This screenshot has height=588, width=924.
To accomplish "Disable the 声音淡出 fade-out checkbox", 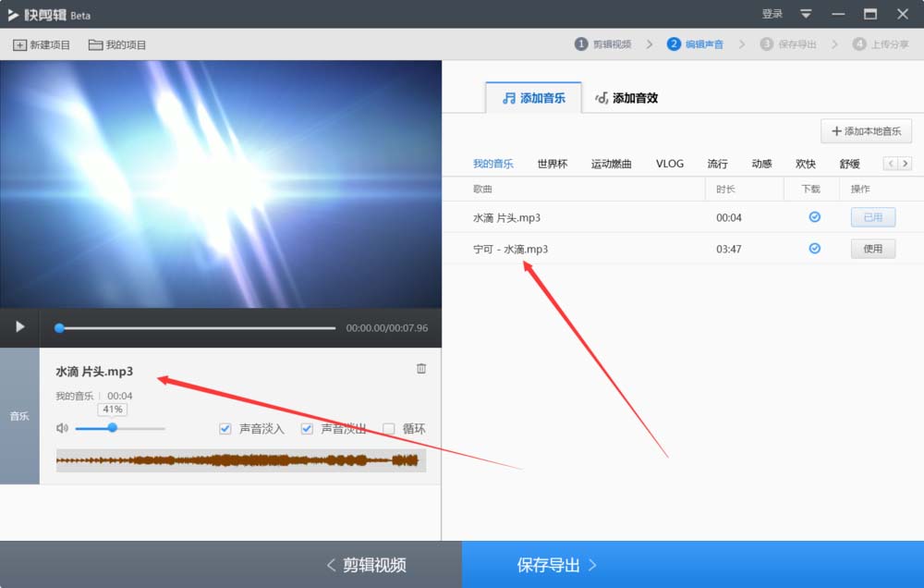I will click(x=306, y=428).
